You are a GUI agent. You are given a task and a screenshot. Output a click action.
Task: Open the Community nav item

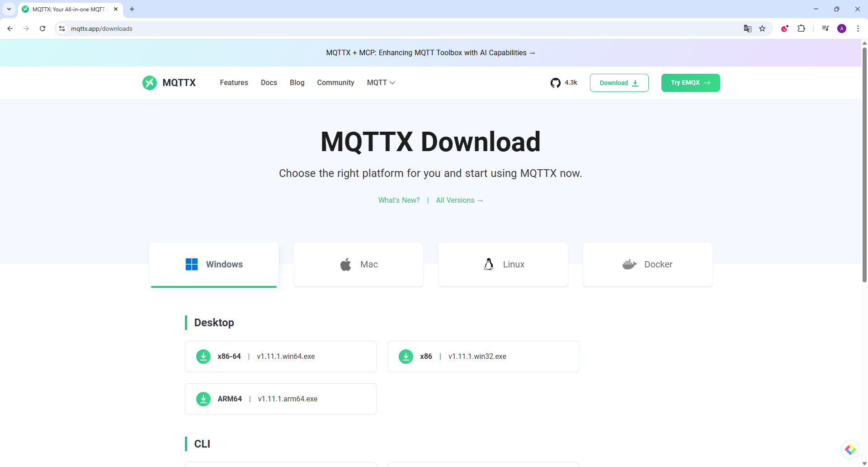(335, 83)
